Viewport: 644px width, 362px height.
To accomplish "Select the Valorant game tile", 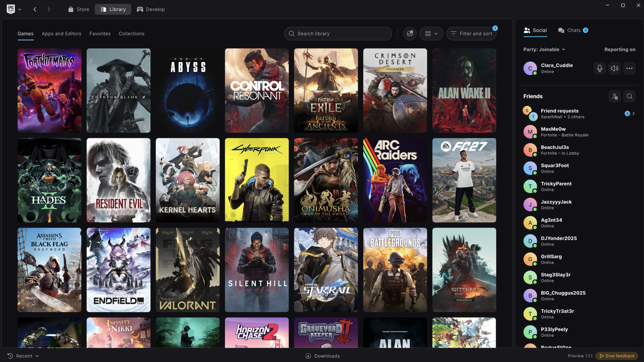I will pos(187,270).
